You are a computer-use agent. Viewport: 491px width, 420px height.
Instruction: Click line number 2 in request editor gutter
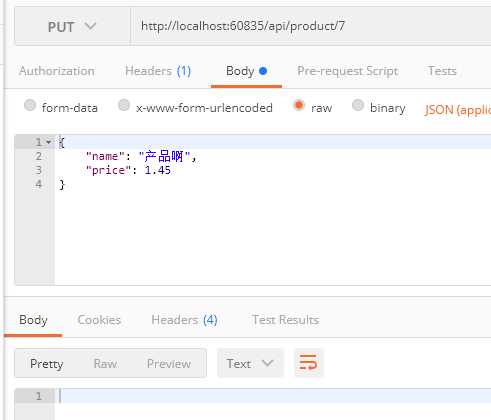coord(39,156)
